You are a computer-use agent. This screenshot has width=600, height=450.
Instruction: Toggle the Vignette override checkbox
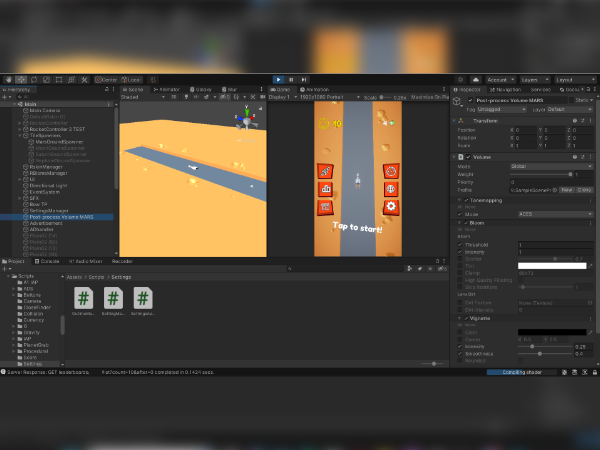pos(466,318)
